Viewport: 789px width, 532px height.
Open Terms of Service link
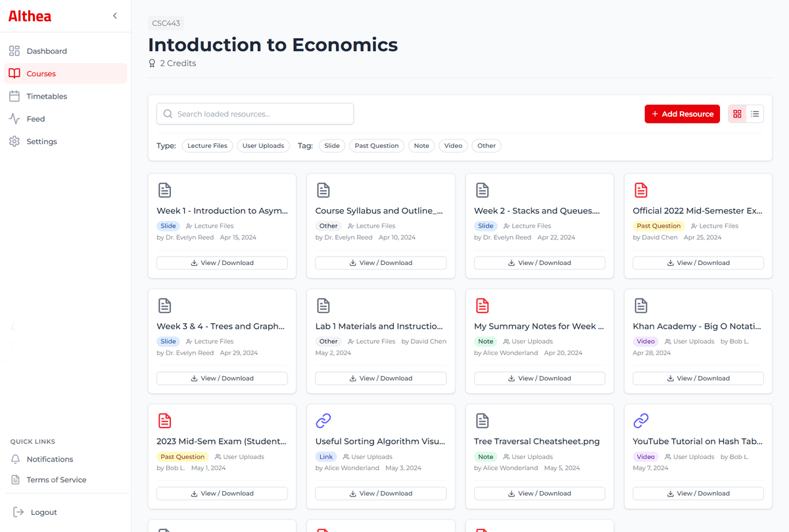(x=56, y=480)
